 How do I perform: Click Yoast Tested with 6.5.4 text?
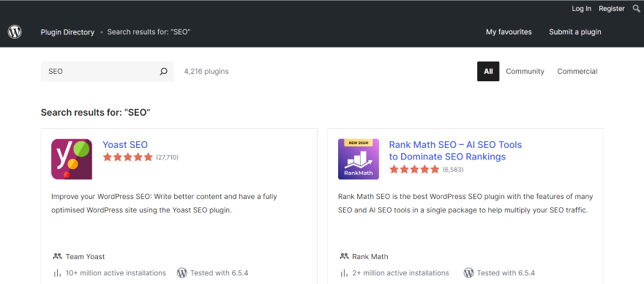(219, 273)
